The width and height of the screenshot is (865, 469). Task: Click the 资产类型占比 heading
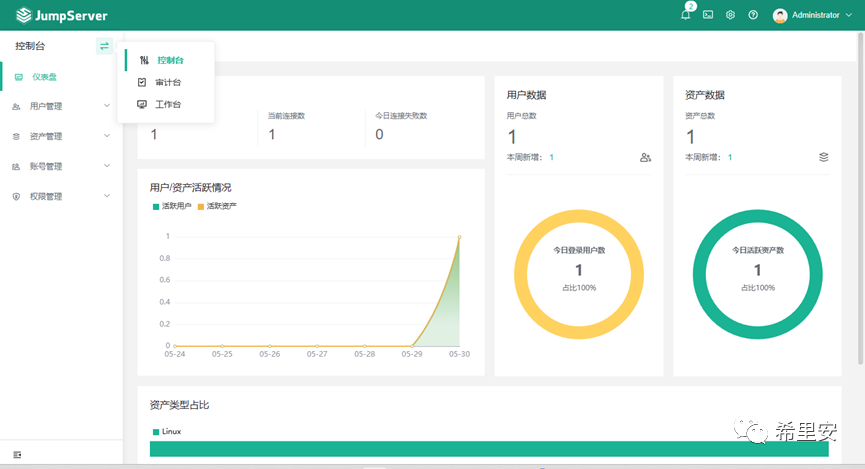point(179,405)
